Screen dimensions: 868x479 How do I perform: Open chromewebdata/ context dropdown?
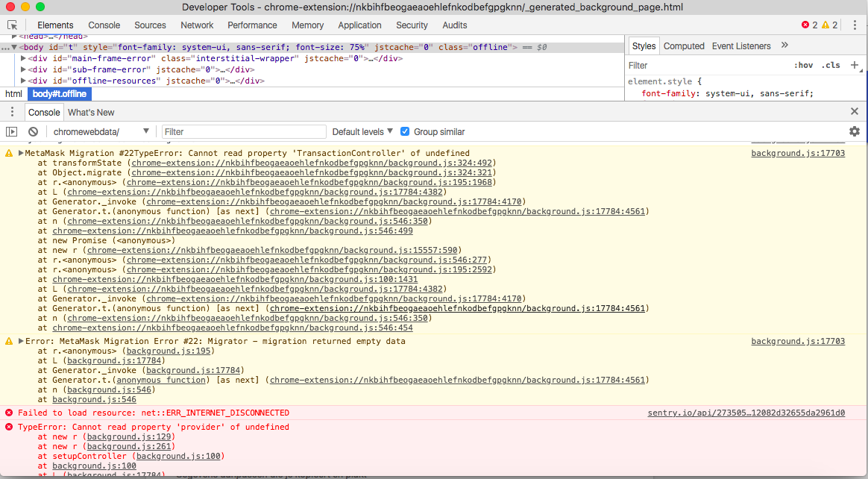tap(101, 132)
